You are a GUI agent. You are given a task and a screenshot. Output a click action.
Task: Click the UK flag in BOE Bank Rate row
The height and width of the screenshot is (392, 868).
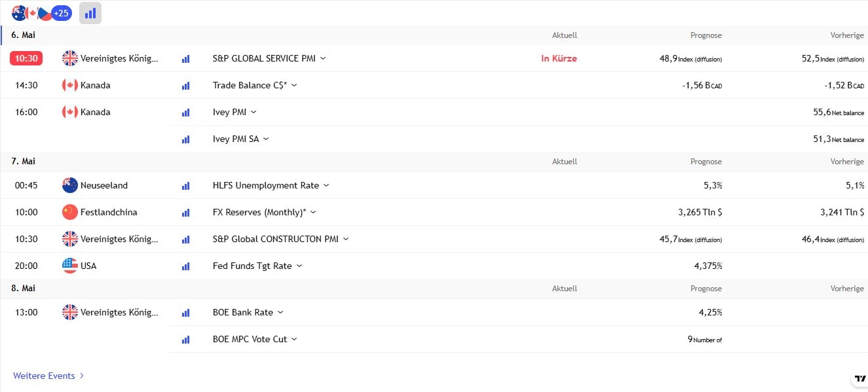[x=69, y=312]
